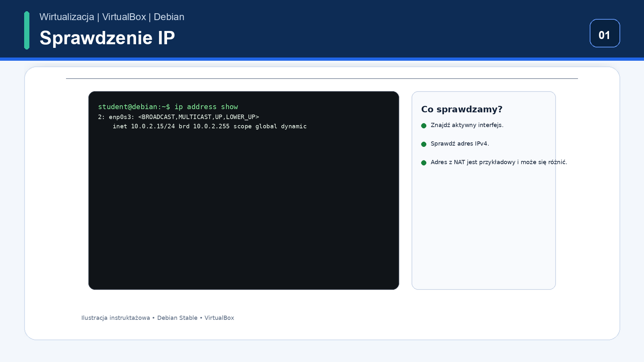Click green dot beside 'Sprawdź adres IPv4'

tap(423, 144)
